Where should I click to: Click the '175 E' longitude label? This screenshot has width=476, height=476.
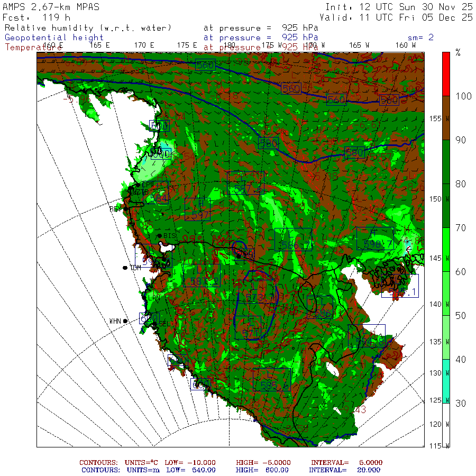(187, 45)
